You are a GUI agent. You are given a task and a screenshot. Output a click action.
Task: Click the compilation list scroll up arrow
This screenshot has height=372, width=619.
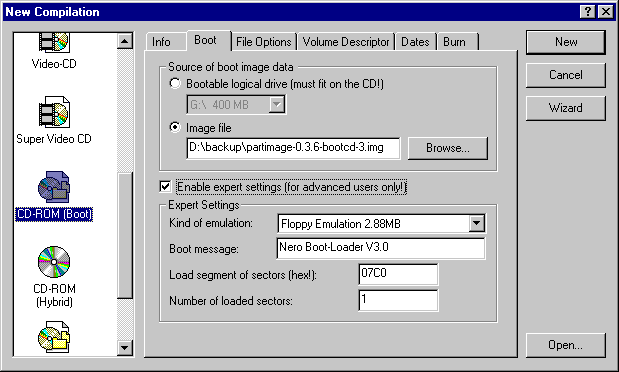125,41
